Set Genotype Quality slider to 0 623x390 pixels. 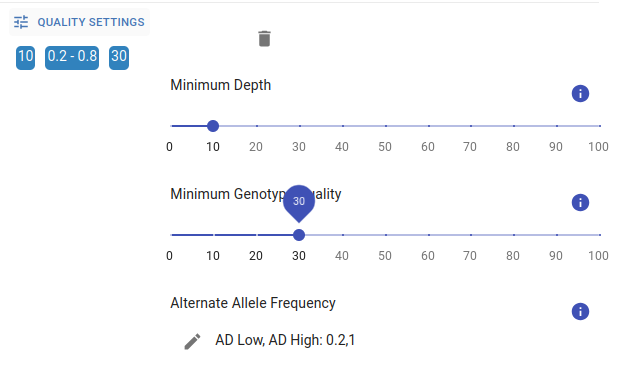[171, 235]
